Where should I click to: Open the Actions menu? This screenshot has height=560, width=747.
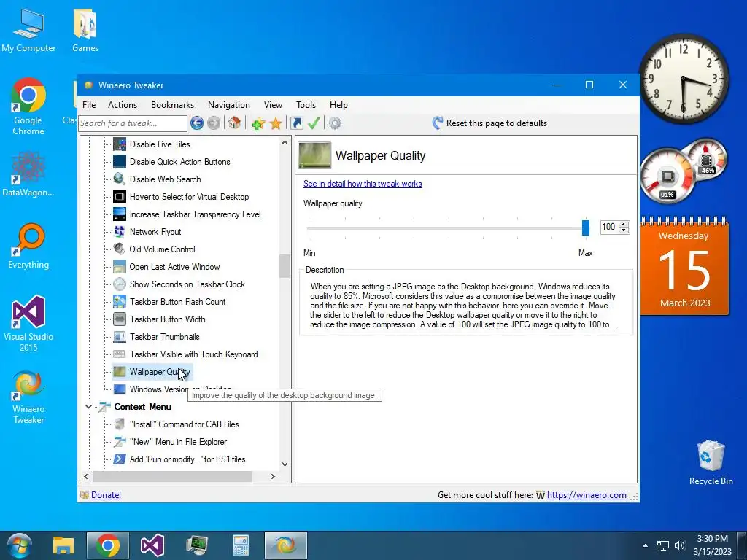[123, 105]
